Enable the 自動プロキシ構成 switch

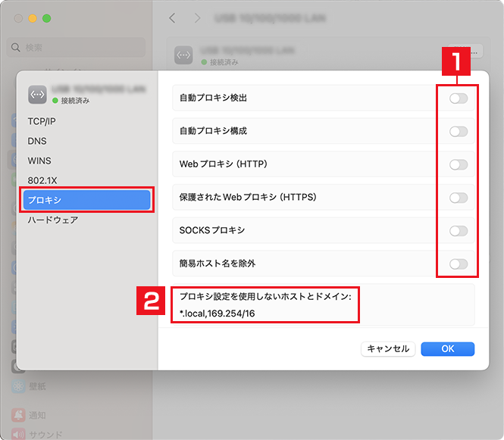pyautogui.click(x=458, y=132)
